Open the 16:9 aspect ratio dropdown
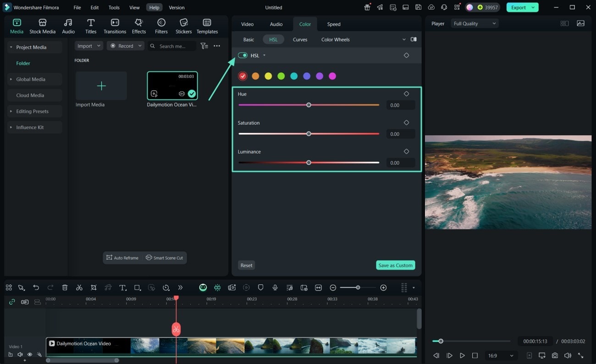 point(500,355)
